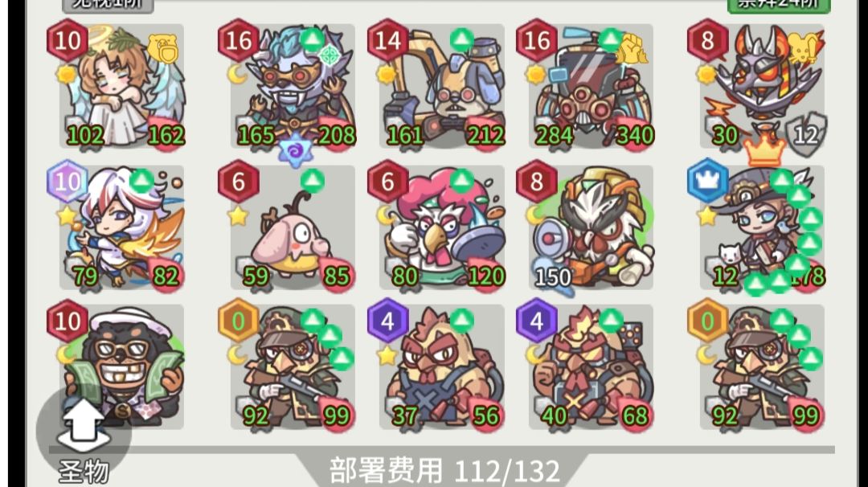
Task: Select the rooster brawler unit with 37/56
Action: [442, 366]
